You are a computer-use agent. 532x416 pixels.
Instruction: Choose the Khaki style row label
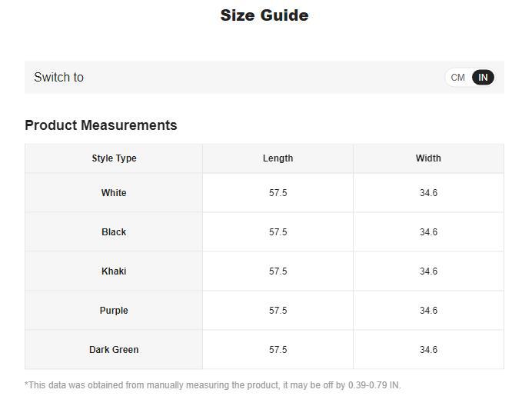114,271
